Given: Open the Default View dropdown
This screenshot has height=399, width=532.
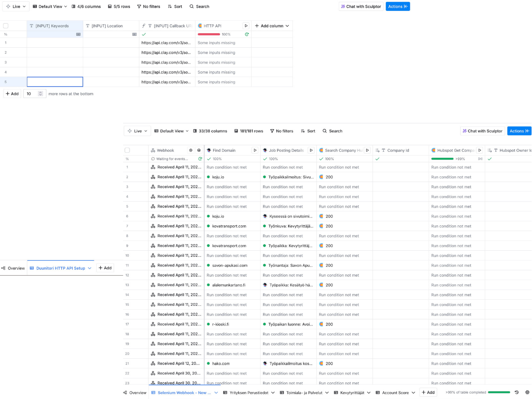Looking at the screenshot, I should (x=49, y=7).
